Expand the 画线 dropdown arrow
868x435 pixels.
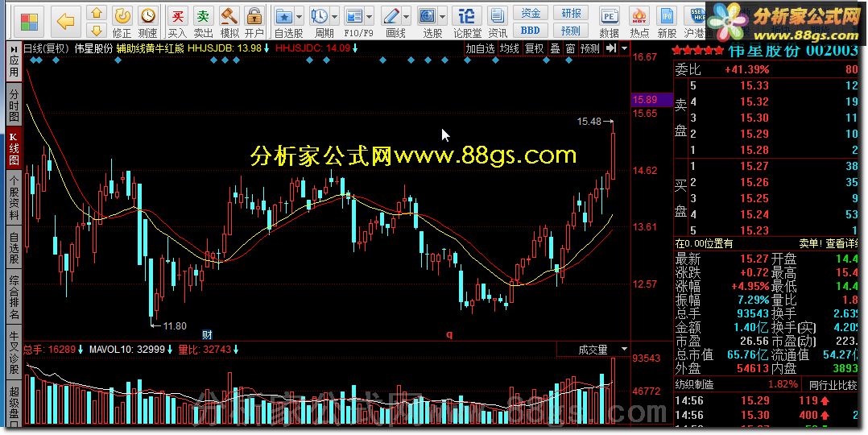(407, 17)
